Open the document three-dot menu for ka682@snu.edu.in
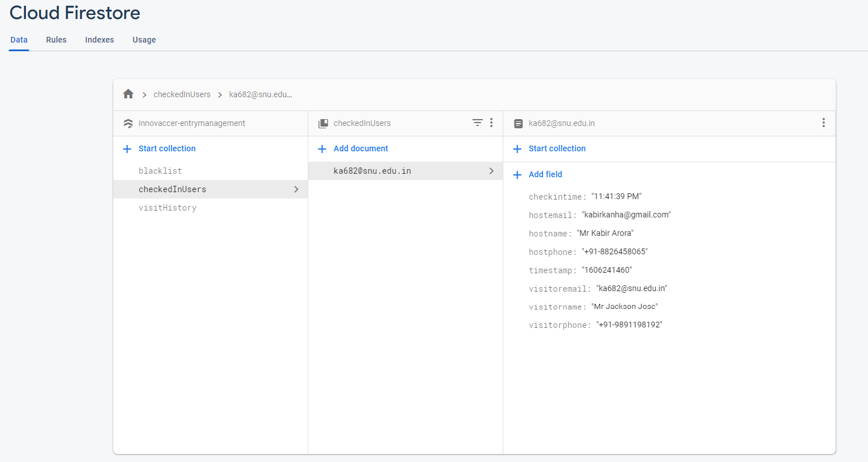The height and width of the screenshot is (462, 868). tap(824, 123)
